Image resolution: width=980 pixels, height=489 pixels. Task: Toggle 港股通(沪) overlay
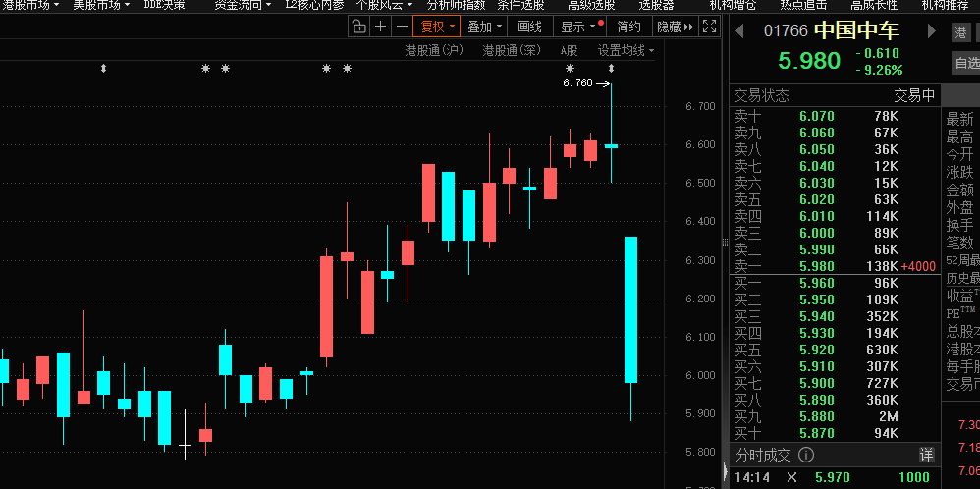point(434,50)
